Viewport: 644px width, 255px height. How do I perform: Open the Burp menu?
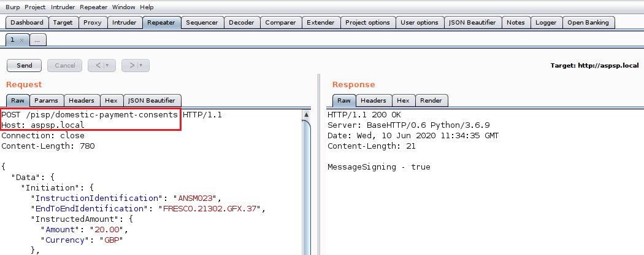[x=13, y=7]
